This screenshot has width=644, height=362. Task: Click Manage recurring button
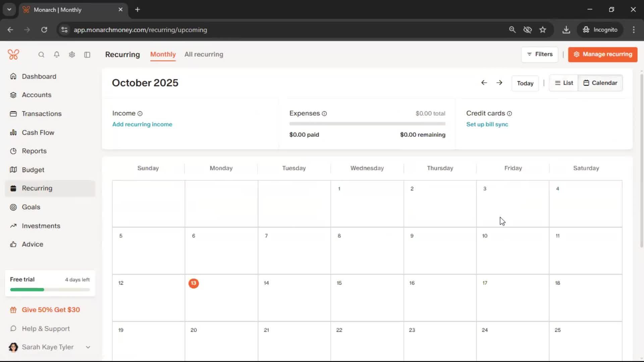click(x=602, y=54)
